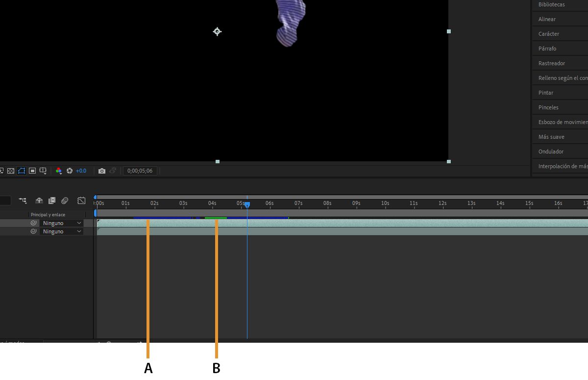Open the Ondulador panel
The image size is (588, 380).
click(x=551, y=152)
